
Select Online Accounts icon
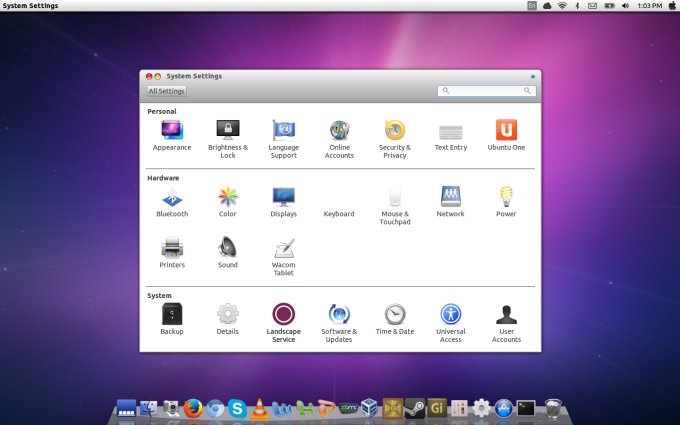[x=339, y=131]
